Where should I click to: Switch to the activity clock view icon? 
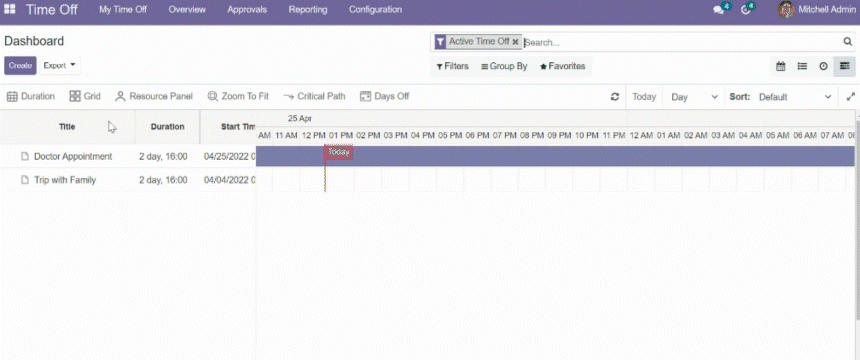[x=823, y=66]
